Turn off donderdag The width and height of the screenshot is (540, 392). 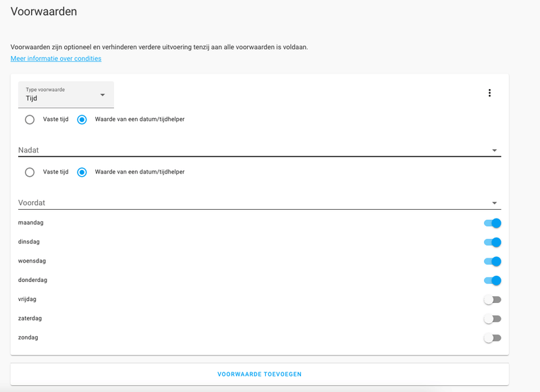[492, 280]
